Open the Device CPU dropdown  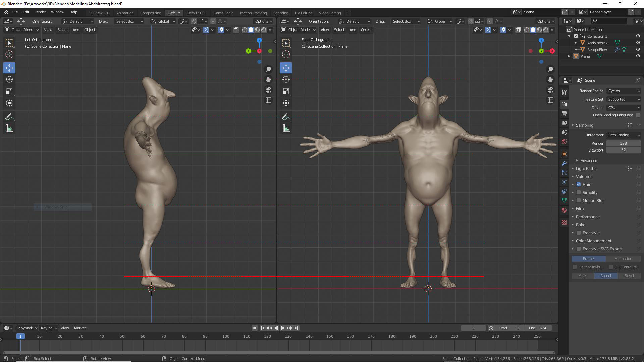point(624,108)
